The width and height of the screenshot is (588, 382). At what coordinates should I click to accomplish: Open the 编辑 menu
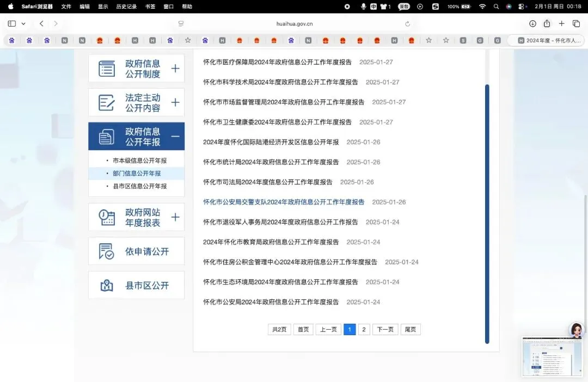pos(85,7)
